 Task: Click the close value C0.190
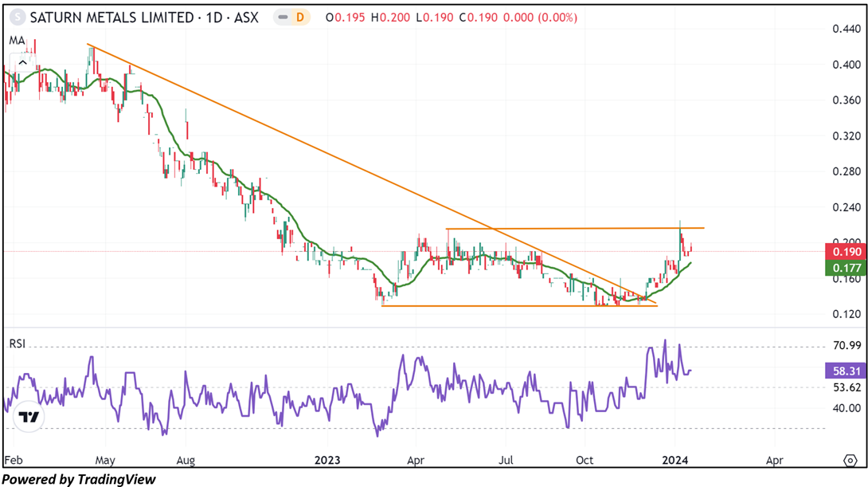(x=479, y=18)
